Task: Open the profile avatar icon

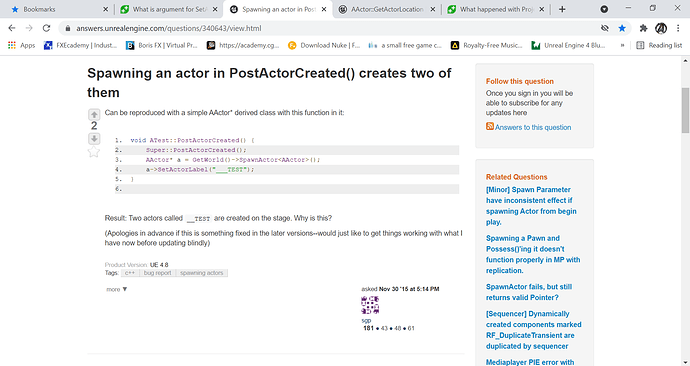Action: pyautogui.click(x=661, y=28)
